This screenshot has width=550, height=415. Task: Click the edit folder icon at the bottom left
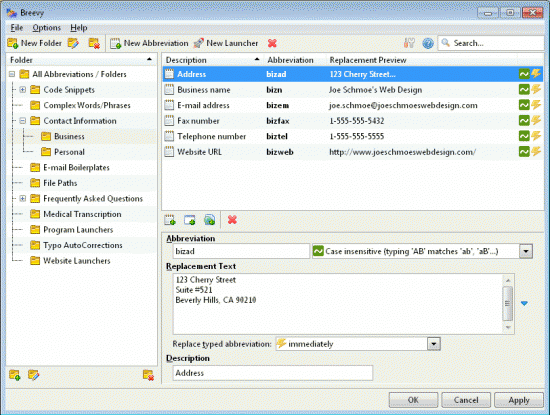pyautogui.click(x=34, y=375)
